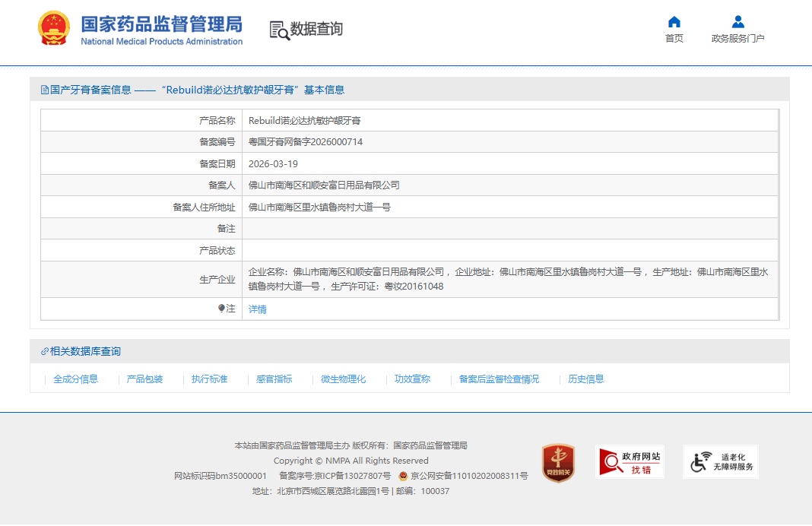View 历史信息 link
The height and width of the screenshot is (526, 812).
pos(585,379)
